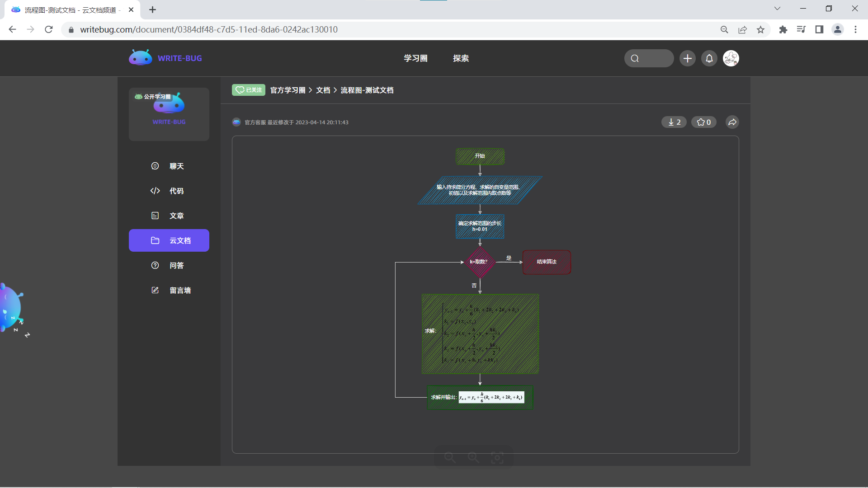Open the notifications bell
The width and height of the screenshot is (868, 488).
pos(709,58)
